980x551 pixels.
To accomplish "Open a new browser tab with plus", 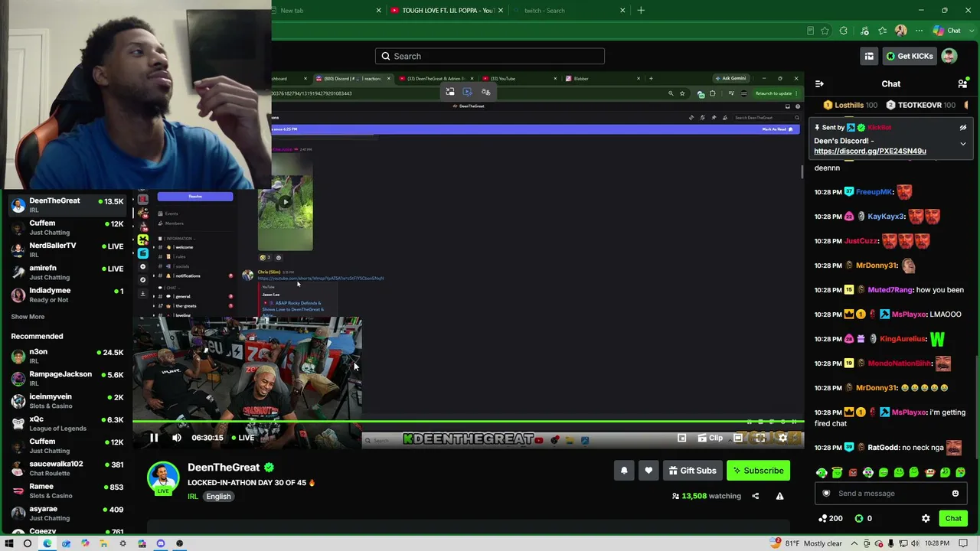I will coord(641,11).
